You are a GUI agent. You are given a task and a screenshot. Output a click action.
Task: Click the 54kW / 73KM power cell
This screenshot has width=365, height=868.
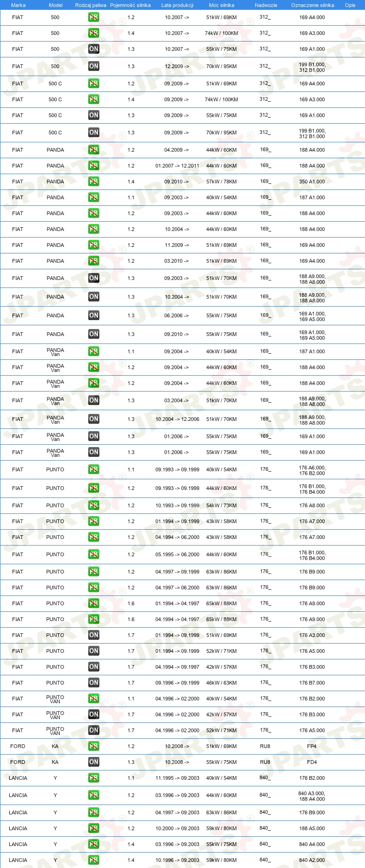tap(222, 505)
